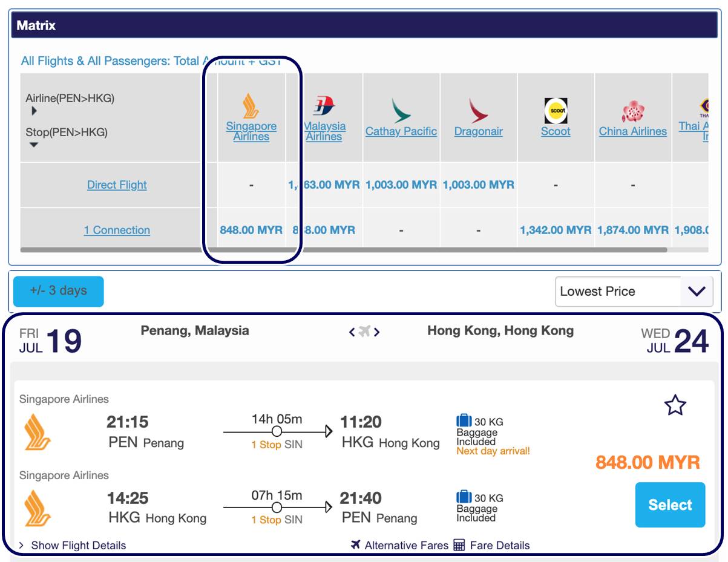
Task: Open Fare Details
Action: 500,545
